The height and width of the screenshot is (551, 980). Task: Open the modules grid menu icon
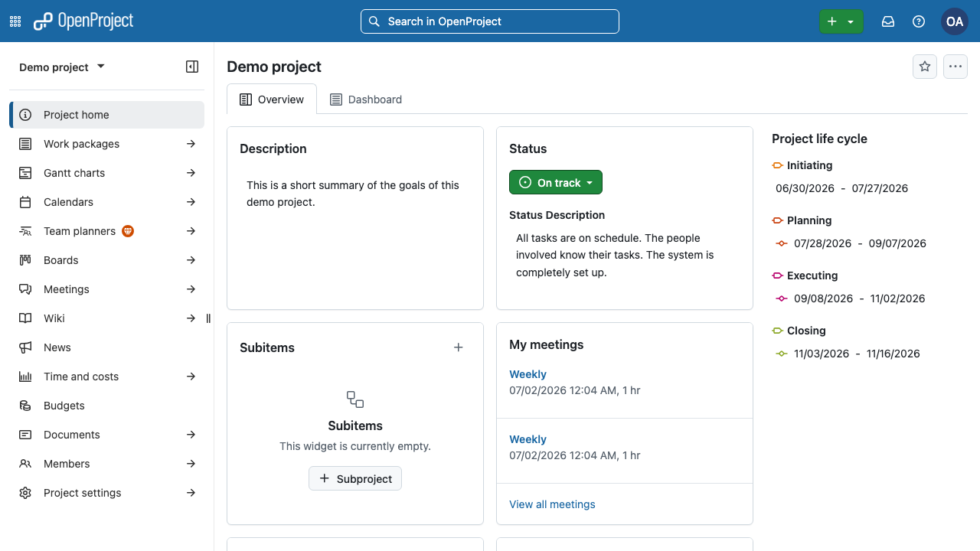[15, 21]
